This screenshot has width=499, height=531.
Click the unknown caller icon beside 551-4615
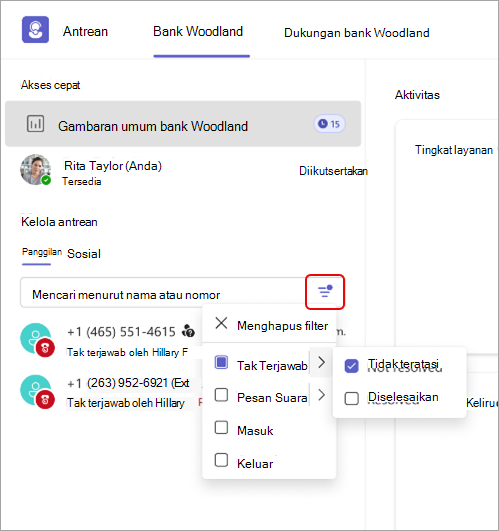tap(188, 331)
